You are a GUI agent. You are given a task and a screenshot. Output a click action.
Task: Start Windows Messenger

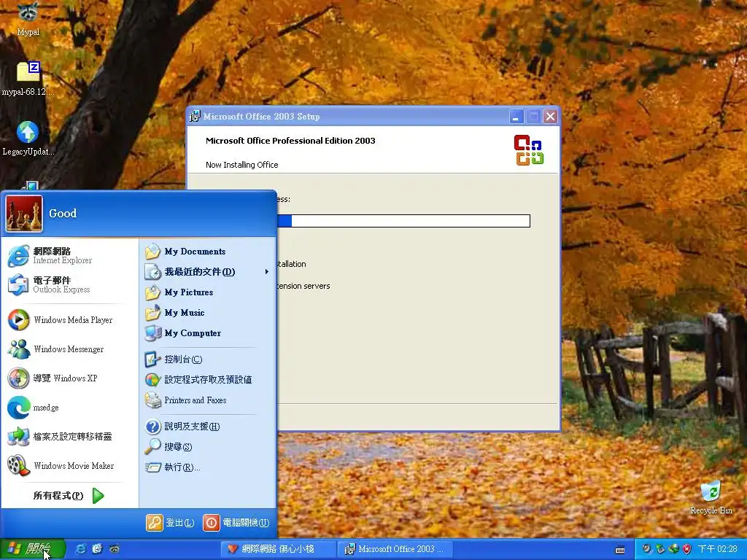(71, 349)
